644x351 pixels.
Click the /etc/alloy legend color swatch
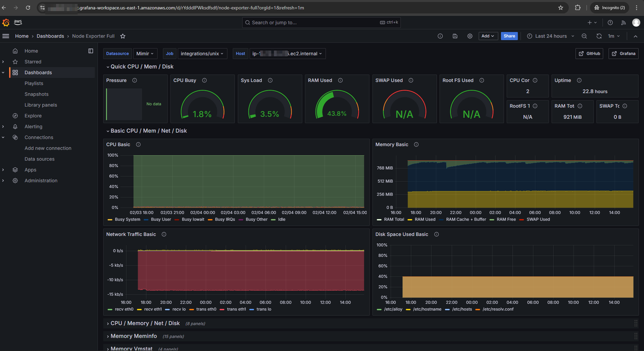tap(378, 309)
